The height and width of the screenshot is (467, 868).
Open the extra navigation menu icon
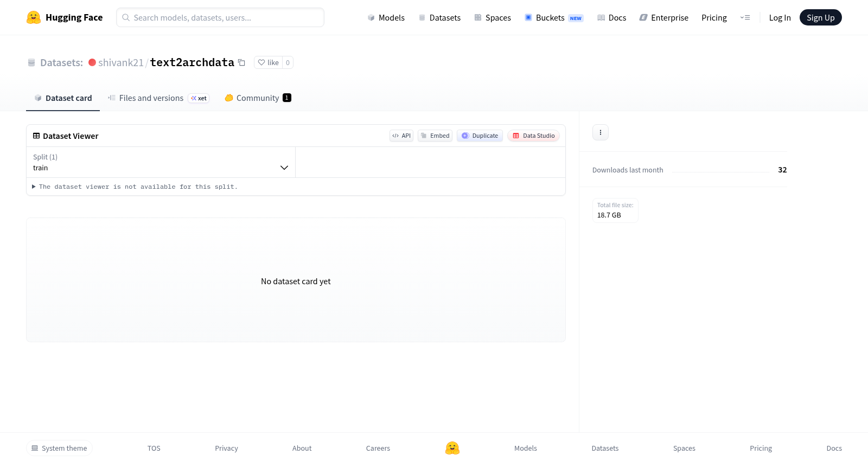tap(745, 17)
